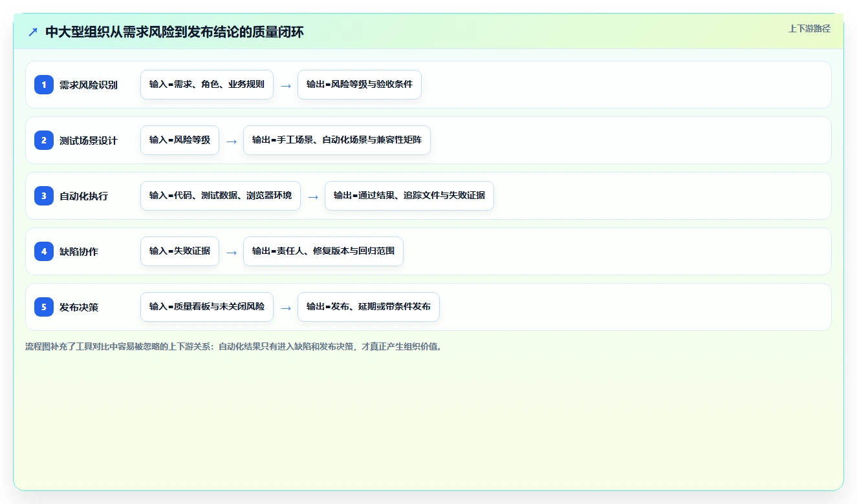Viewport: 857px width, 504px height.
Task: Click the arrow icon beside the title
Action: [33, 32]
